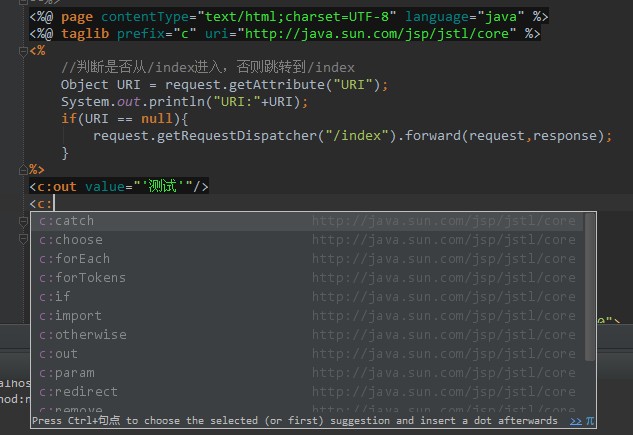
Task: Place cursor after the <c: tag text
Action: (54, 204)
